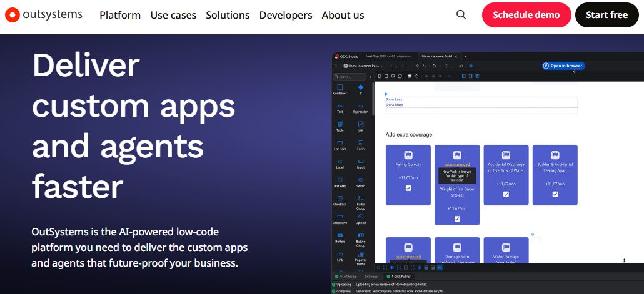The height and width of the screenshot is (294, 644).
Task: Click the site search magnifier icon
Action: [x=461, y=15]
